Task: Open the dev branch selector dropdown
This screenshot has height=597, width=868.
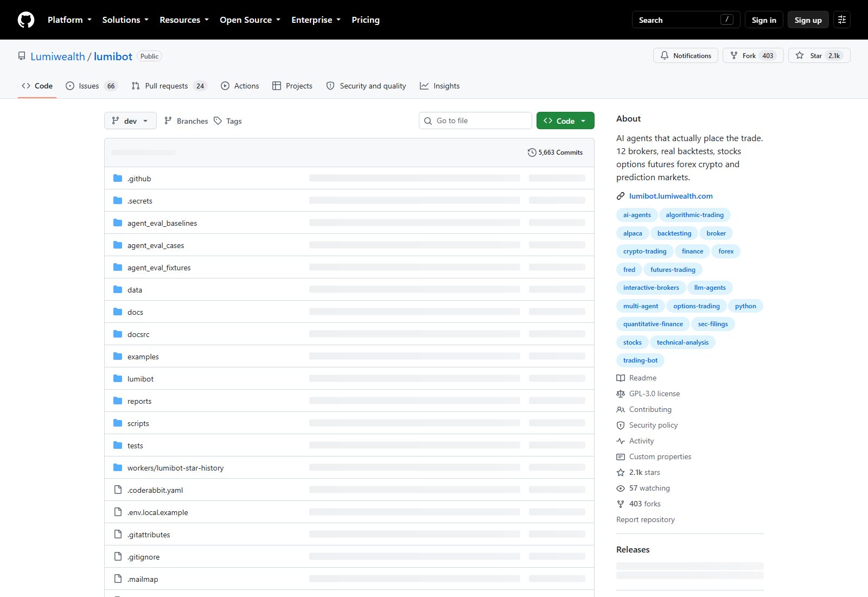Action: point(130,120)
